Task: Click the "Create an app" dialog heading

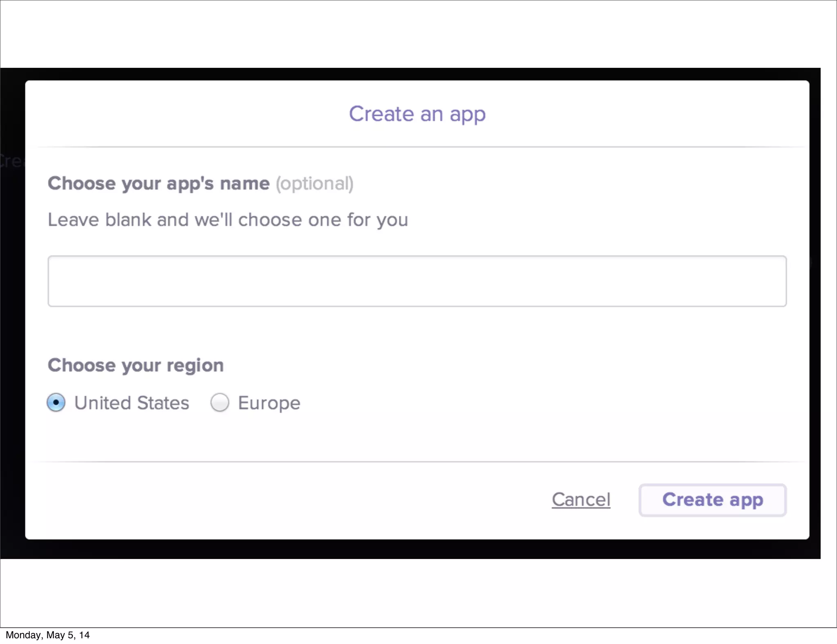Action: point(417,114)
